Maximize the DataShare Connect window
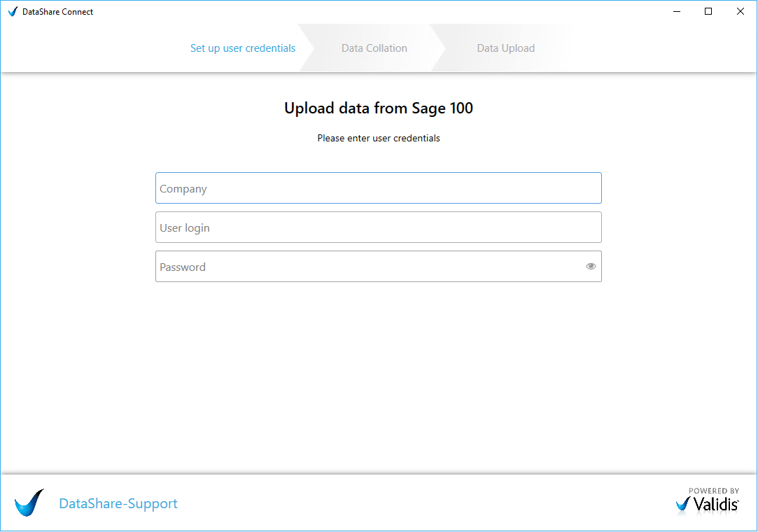 pyautogui.click(x=708, y=12)
